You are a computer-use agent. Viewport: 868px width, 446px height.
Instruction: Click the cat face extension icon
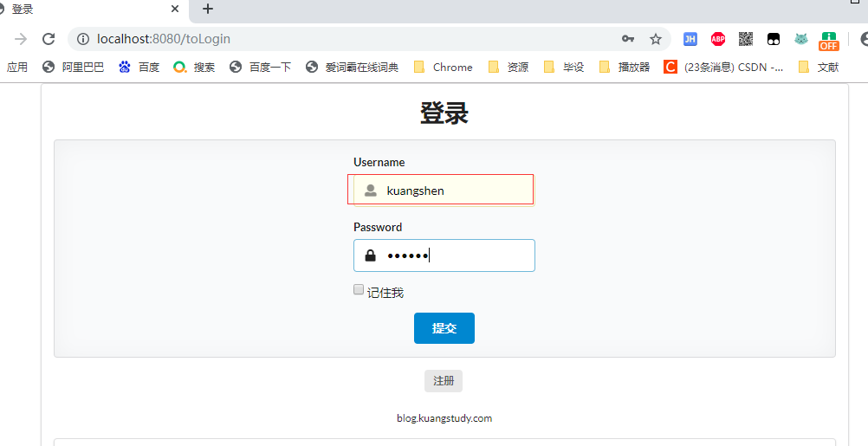801,39
